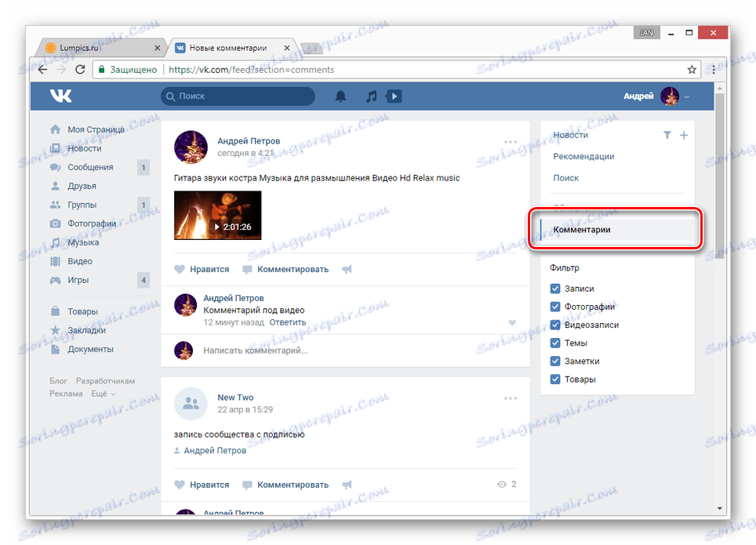This screenshot has height=545, width=756.
Task: Open Фотографии in the sidebar
Action: 84,223
